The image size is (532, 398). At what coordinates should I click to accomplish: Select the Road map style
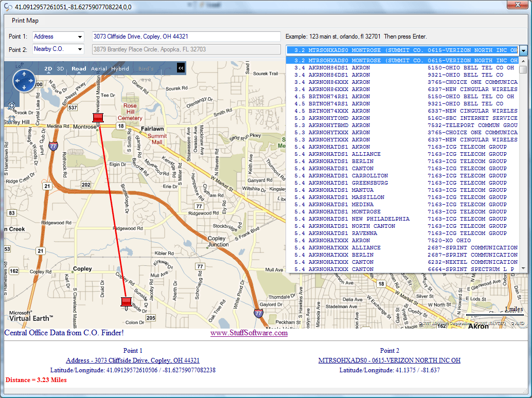(79, 68)
